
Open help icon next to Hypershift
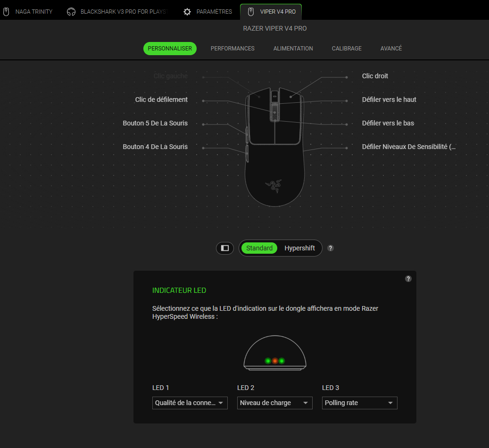click(331, 248)
